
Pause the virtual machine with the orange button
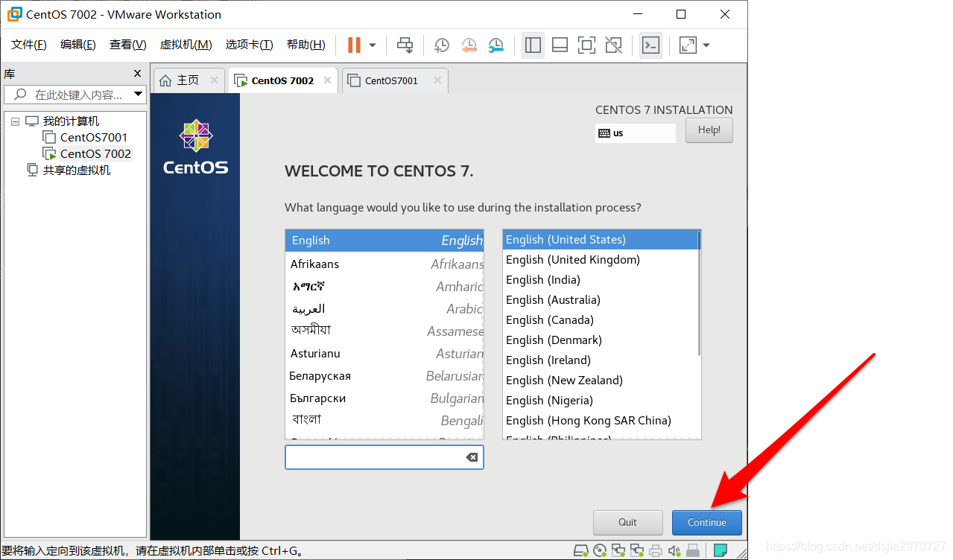pos(354,45)
